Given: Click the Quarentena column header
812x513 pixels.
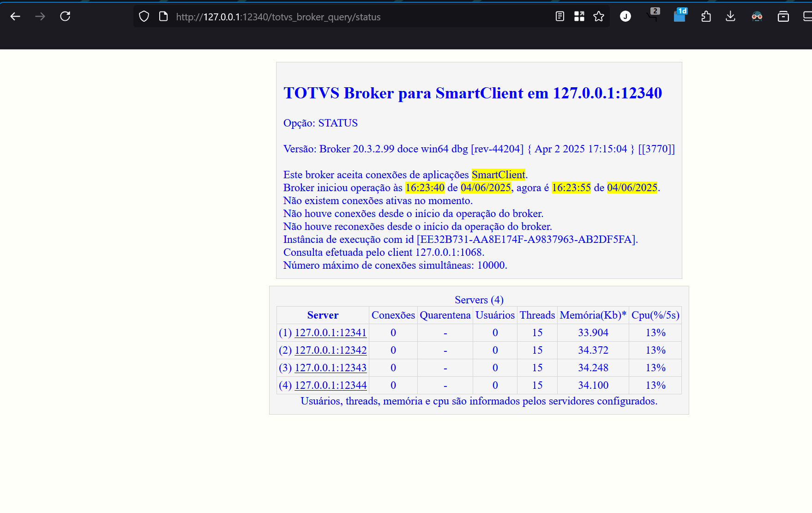Looking at the screenshot, I should coord(445,315).
